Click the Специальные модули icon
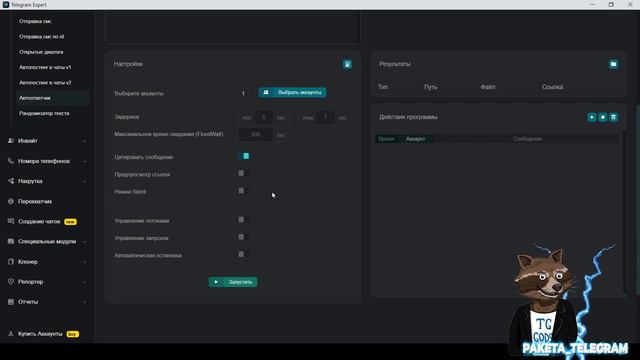Image resolution: width=640 pixels, height=360 pixels. click(x=11, y=241)
